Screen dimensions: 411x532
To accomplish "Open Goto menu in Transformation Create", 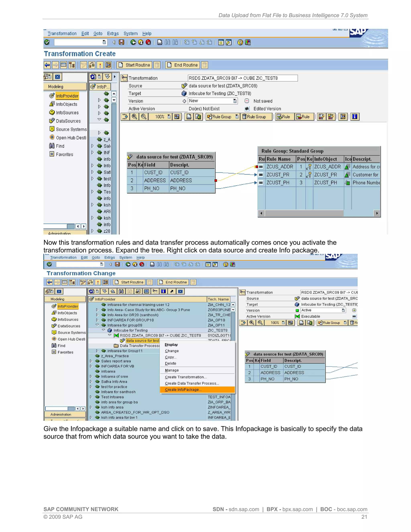I will 98,34.
